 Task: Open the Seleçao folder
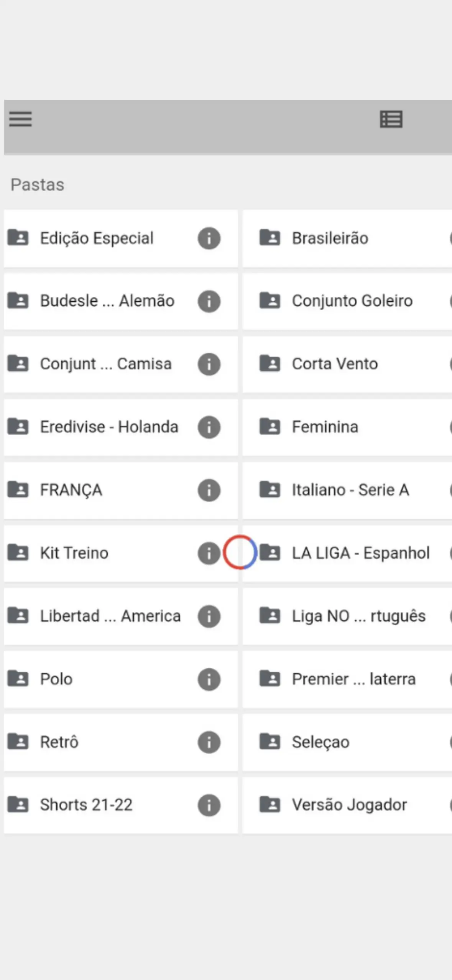[x=321, y=742]
